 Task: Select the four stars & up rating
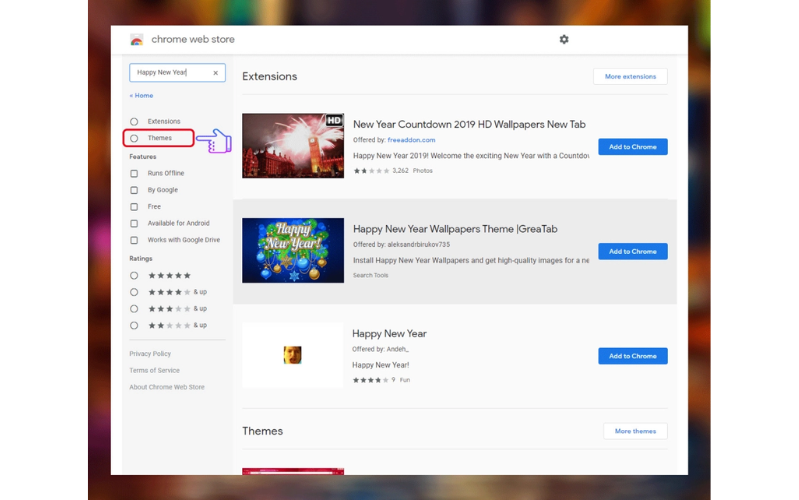[x=134, y=292]
